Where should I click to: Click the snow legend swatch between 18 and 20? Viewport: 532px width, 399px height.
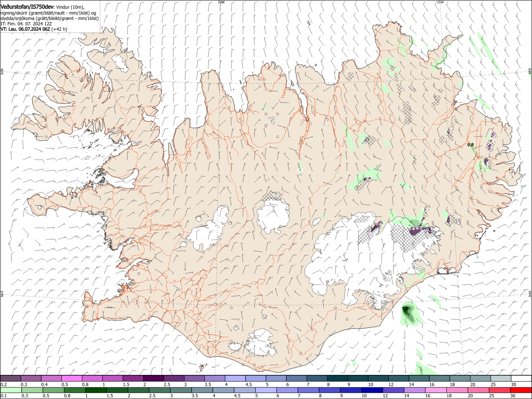pyautogui.click(x=459, y=378)
